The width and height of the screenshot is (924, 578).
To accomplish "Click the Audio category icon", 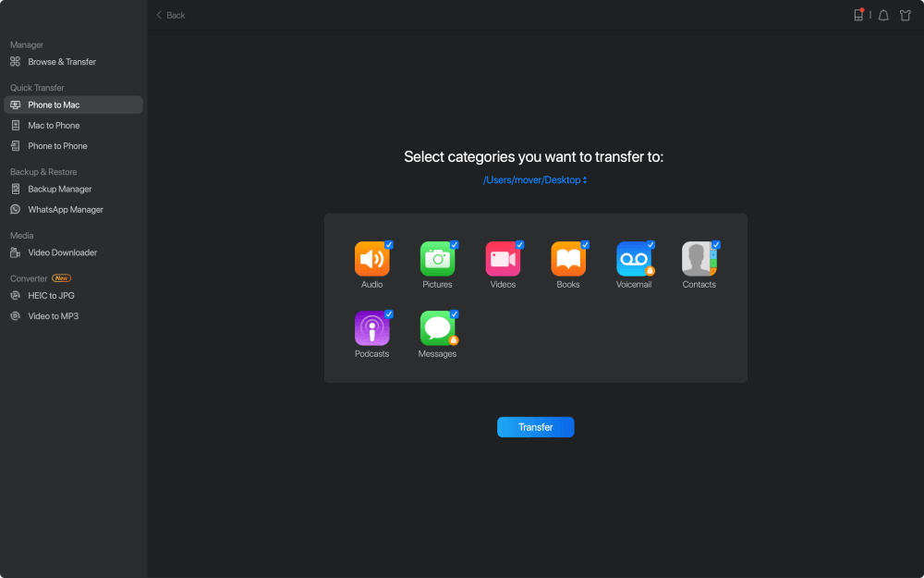I will [371, 260].
